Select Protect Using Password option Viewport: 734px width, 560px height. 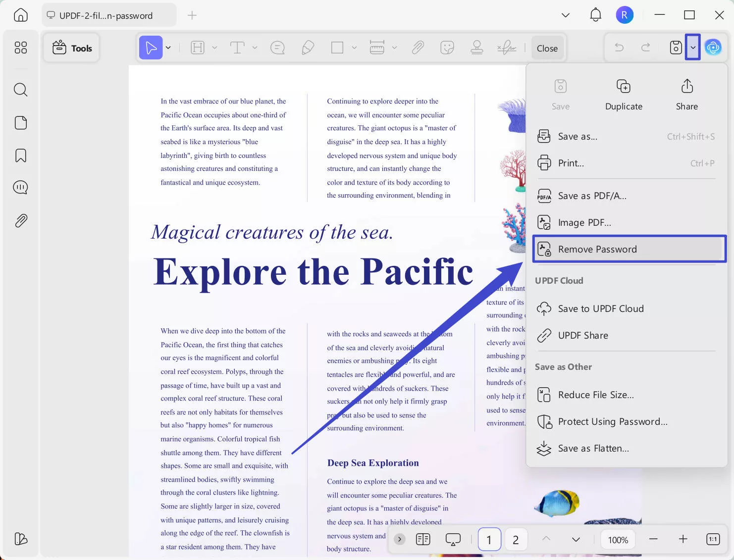coord(612,421)
